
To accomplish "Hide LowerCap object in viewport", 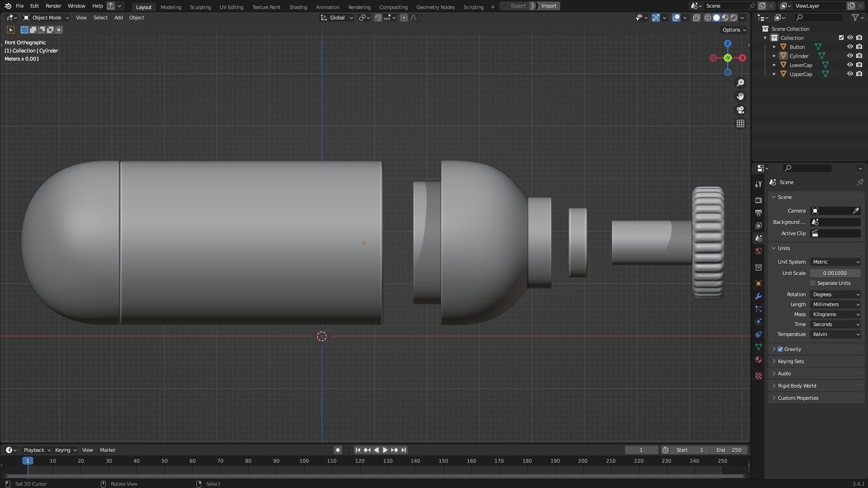I will point(850,65).
